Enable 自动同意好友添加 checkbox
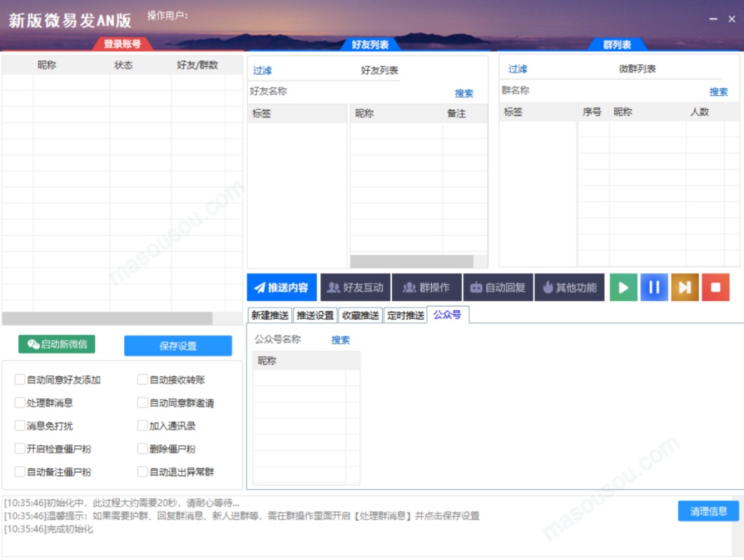Viewport: 744px width, 560px height. coord(20,379)
